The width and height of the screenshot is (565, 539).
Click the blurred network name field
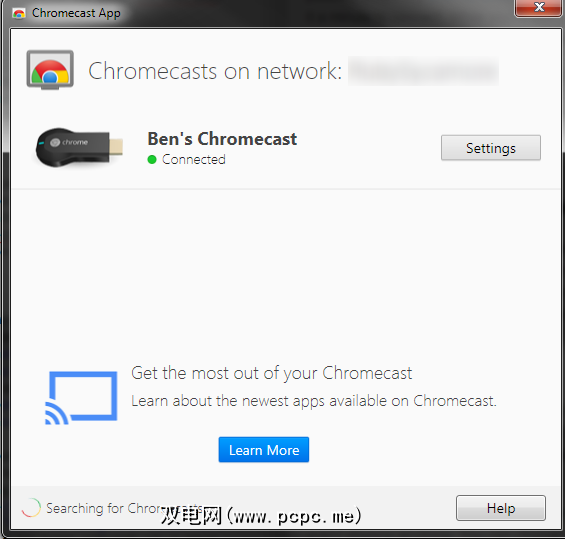pyautogui.click(x=423, y=71)
